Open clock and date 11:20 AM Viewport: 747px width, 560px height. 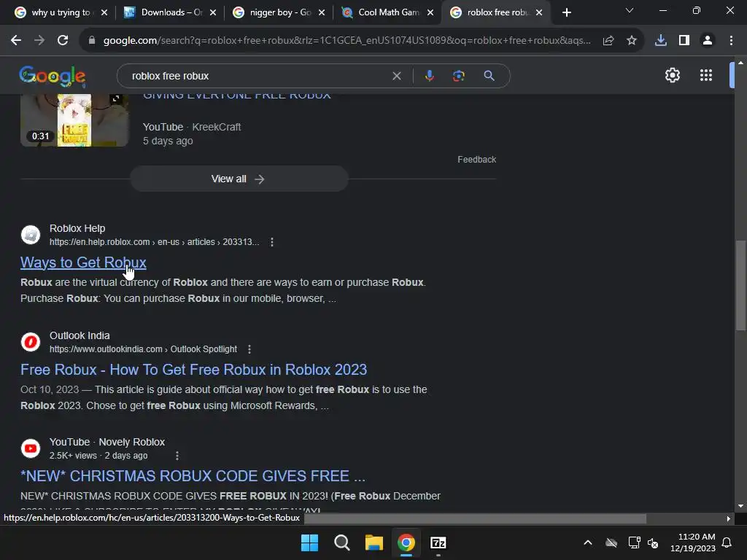coord(693,542)
